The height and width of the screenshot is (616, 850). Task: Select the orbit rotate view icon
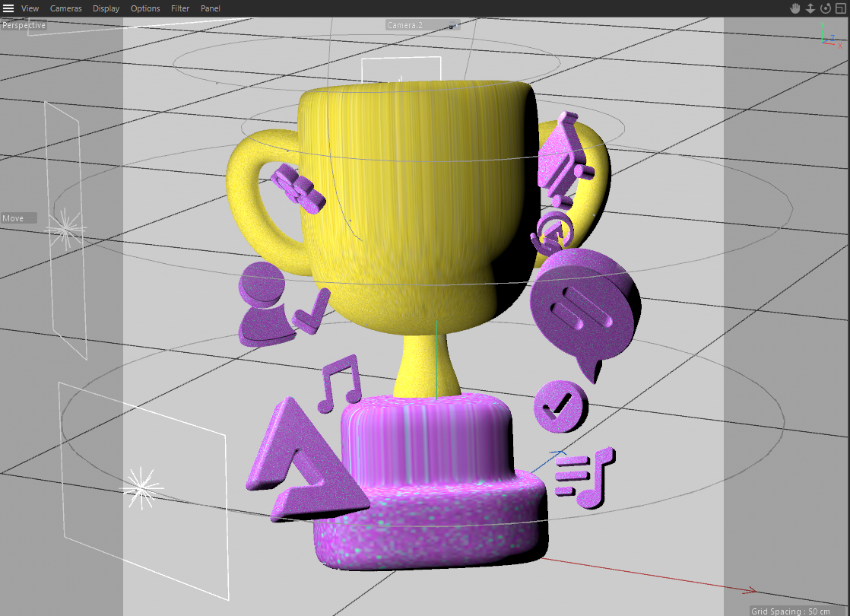pos(825,8)
